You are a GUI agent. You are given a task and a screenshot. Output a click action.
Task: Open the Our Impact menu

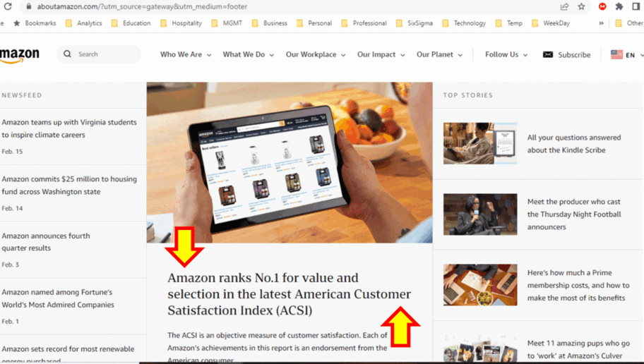(x=381, y=54)
